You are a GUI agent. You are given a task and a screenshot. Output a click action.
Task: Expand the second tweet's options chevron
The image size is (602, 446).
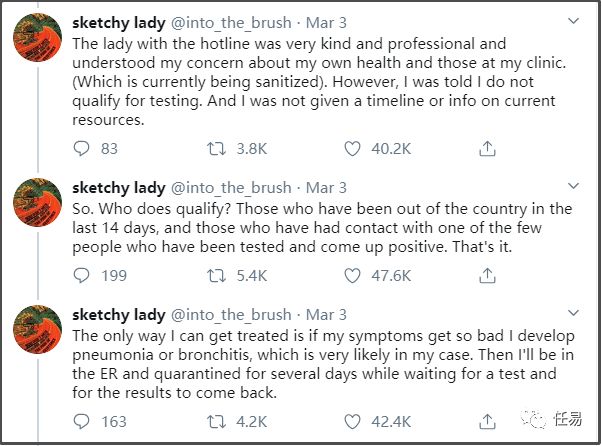(571, 187)
